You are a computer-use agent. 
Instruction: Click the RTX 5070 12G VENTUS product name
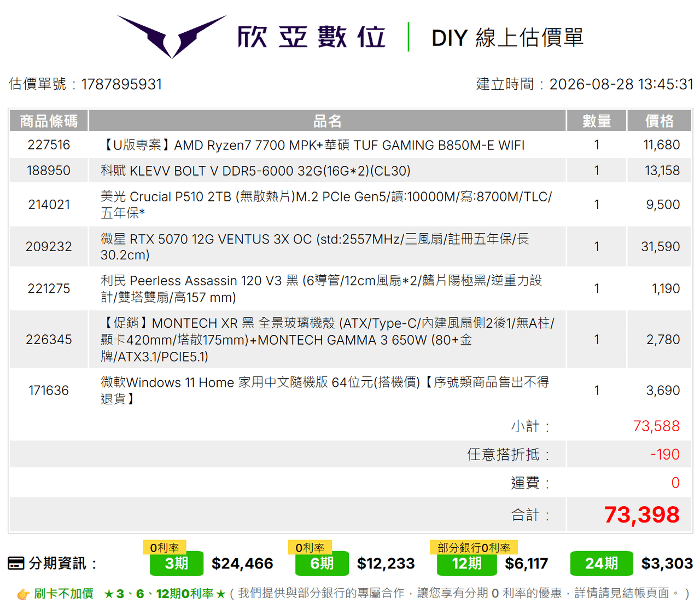tap(315, 247)
